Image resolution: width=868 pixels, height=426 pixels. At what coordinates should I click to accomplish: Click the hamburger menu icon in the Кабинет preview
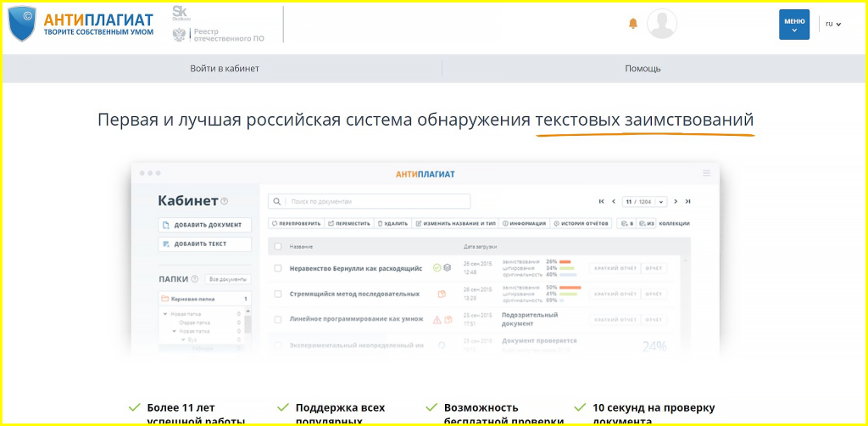point(706,173)
